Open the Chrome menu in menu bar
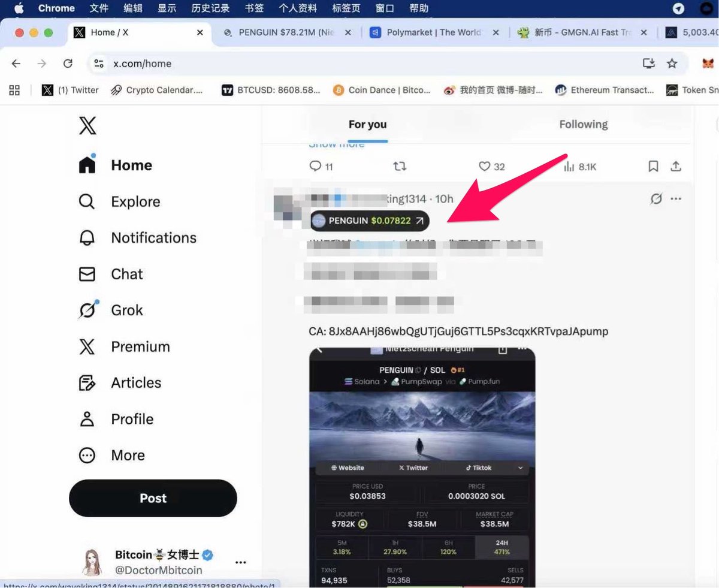 (x=56, y=8)
